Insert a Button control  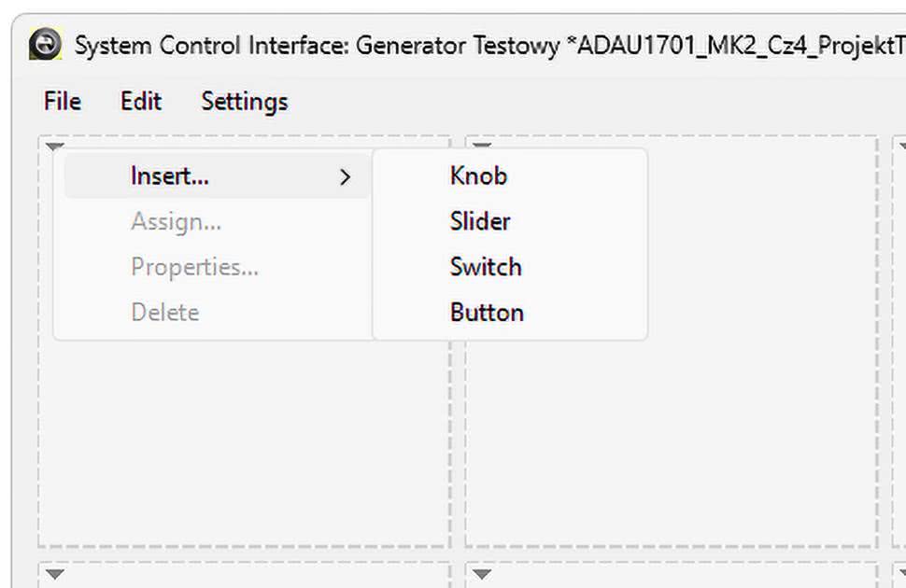tap(487, 312)
